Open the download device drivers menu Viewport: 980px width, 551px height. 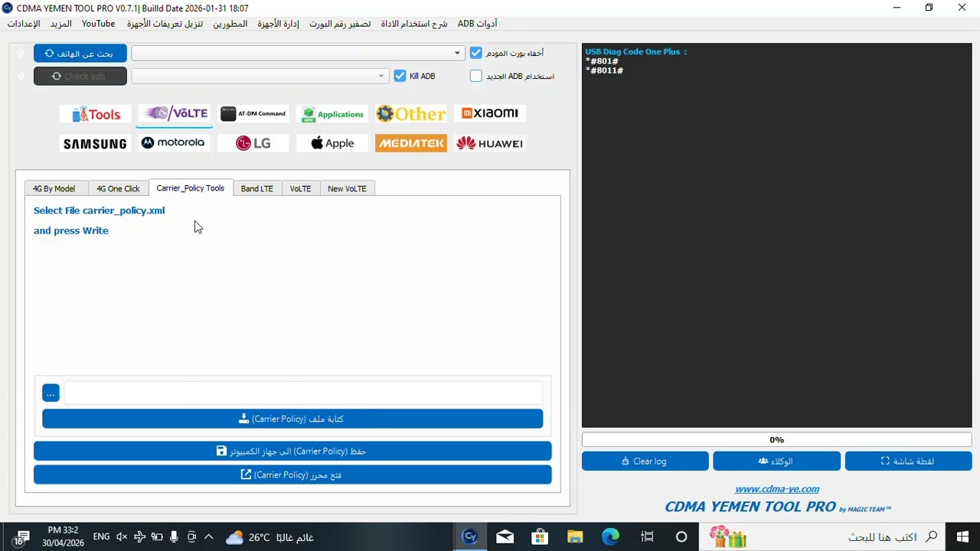point(165,24)
